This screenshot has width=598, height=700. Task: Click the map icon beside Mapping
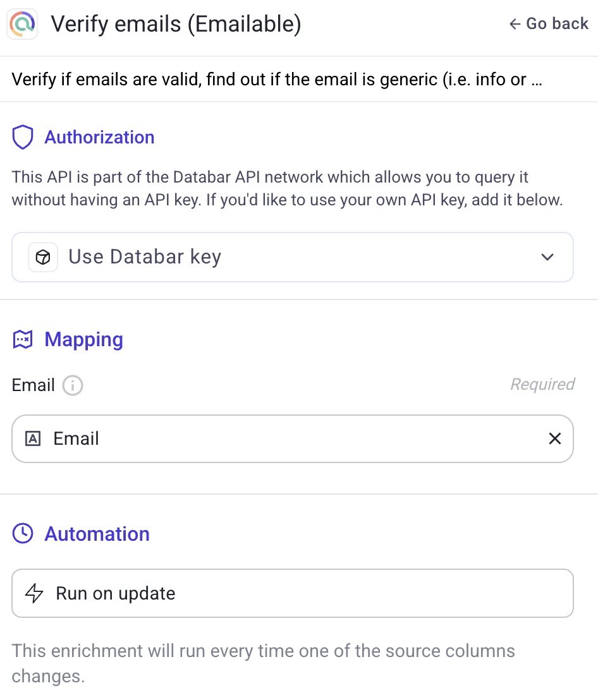point(23,339)
